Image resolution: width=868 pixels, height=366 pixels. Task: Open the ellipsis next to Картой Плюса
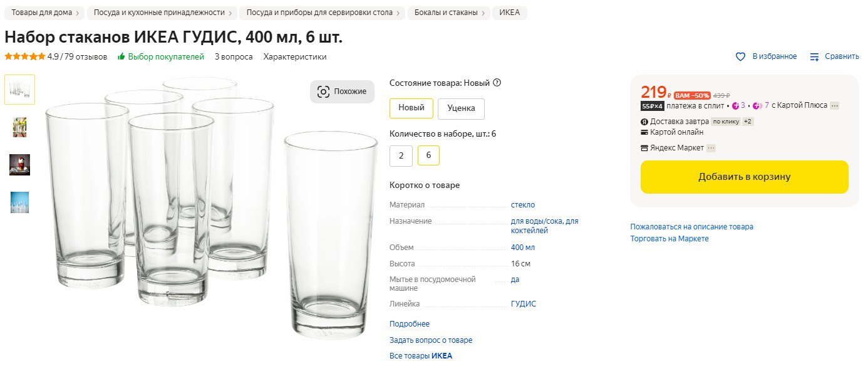[x=834, y=105]
